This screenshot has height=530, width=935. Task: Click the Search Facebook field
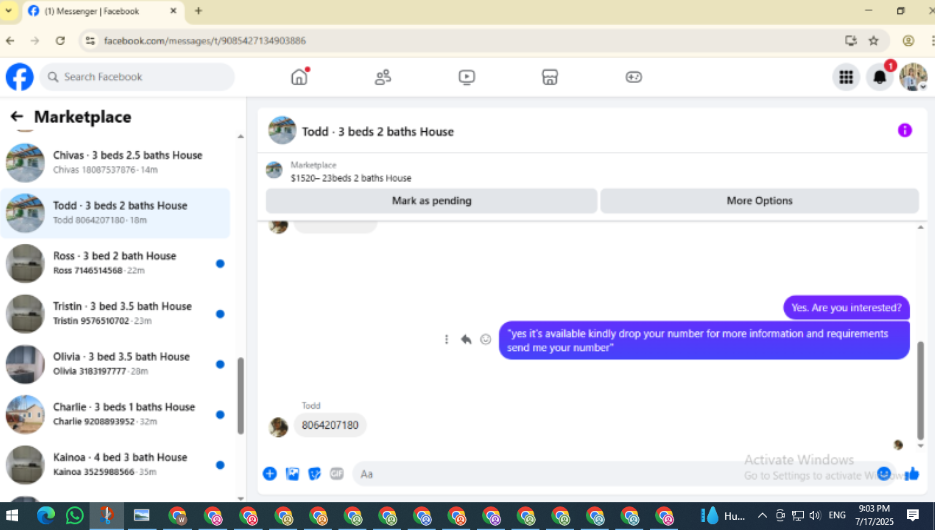[x=137, y=77]
